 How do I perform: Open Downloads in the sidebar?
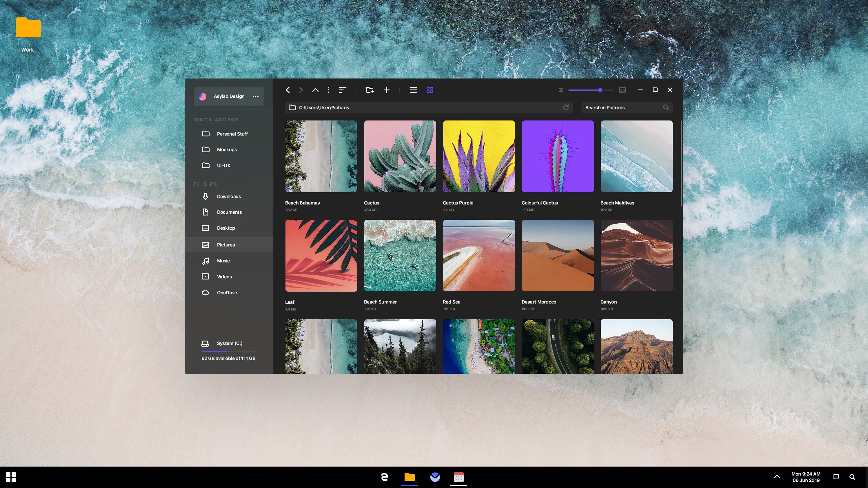click(x=228, y=196)
